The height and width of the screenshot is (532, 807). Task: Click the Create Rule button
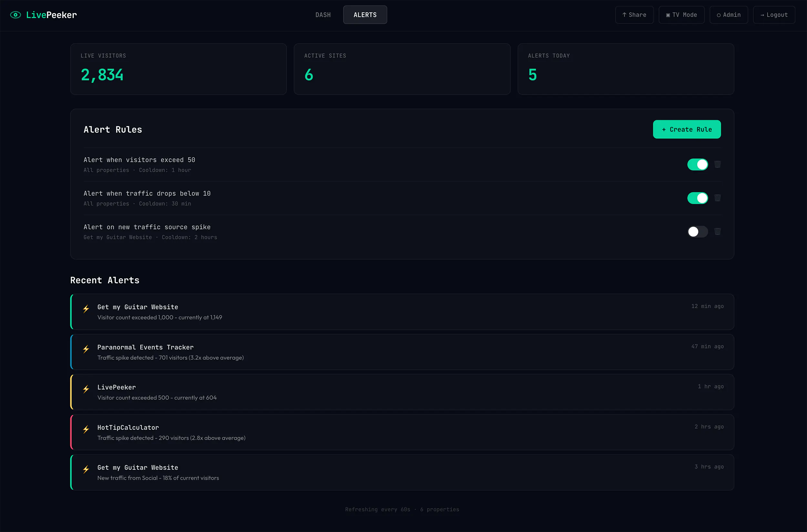point(687,129)
